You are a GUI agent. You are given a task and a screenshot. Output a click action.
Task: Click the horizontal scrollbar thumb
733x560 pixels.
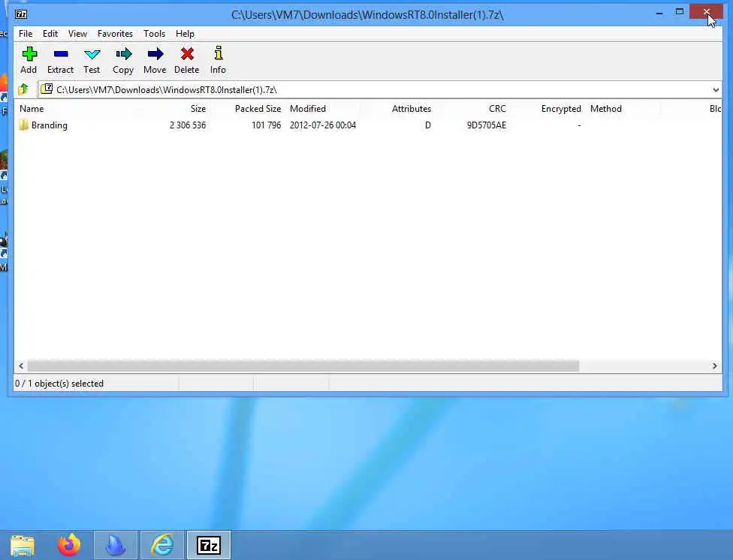coord(303,366)
